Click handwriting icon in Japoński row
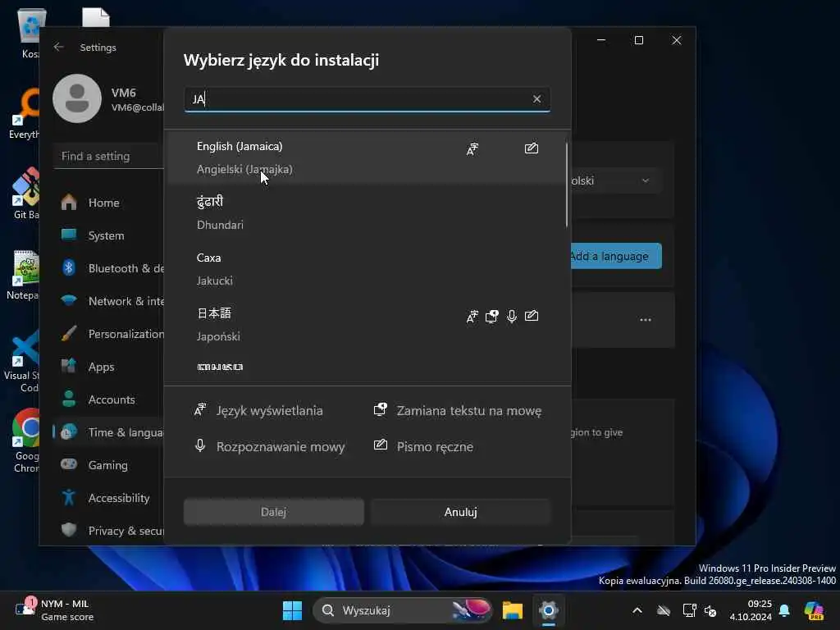Screen dimensions: 840x630 point(532,316)
